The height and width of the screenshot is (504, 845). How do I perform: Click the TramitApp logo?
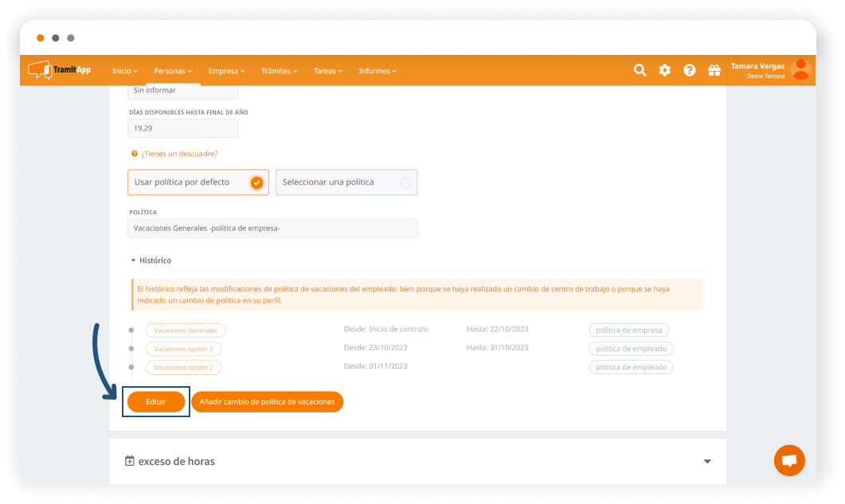60,70
